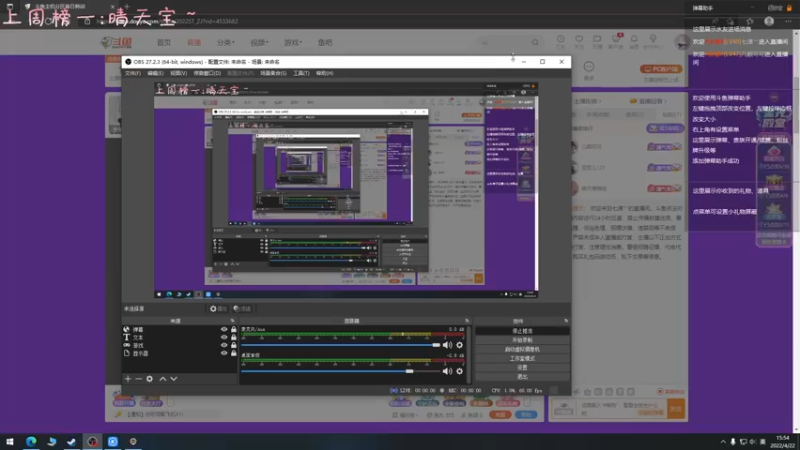Image resolution: width=800 pixels, height=450 pixels.
Task: Click the 属性 properties gear button
Action: click(x=218, y=309)
